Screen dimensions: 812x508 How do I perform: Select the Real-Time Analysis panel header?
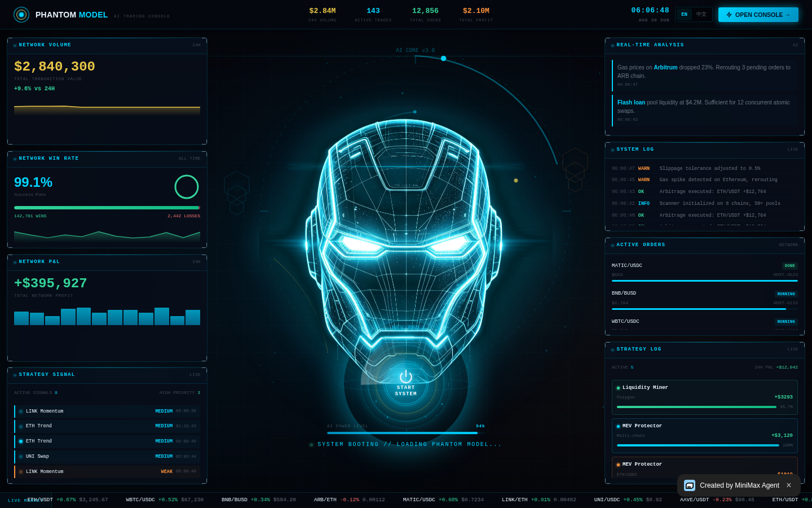pos(705,45)
